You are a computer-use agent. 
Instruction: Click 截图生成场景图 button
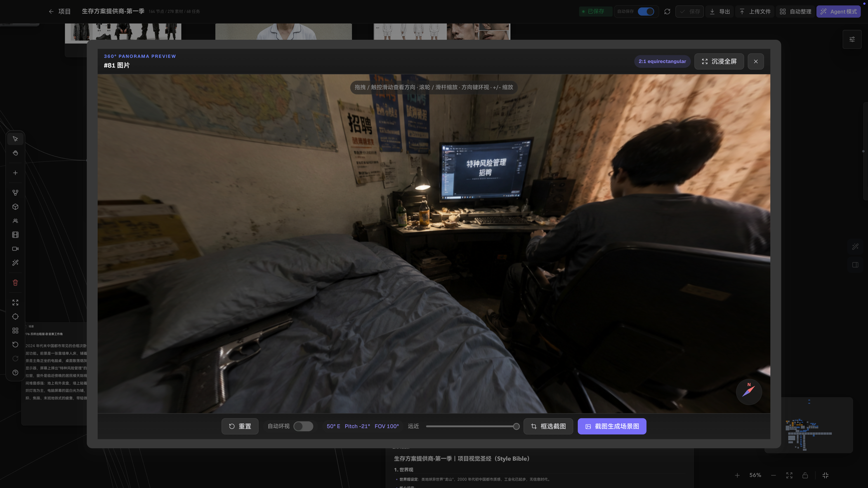pyautogui.click(x=612, y=426)
